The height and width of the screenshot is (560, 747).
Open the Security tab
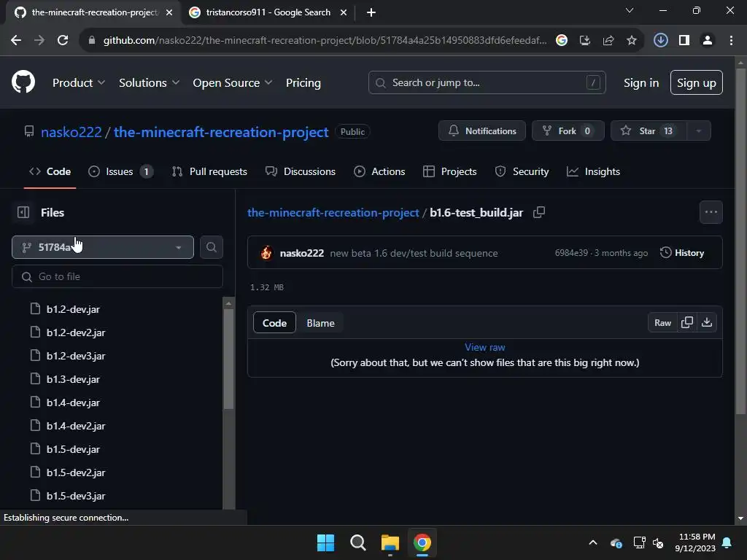(522, 171)
